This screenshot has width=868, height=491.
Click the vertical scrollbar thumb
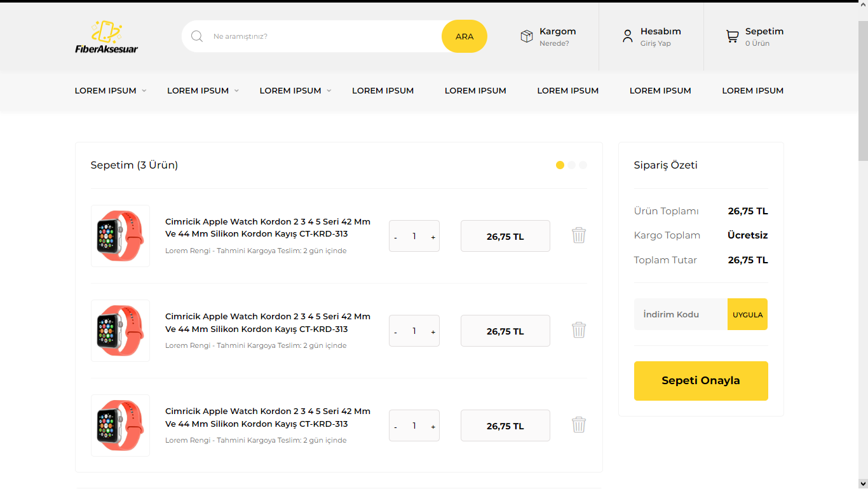[x=863, y=91]
